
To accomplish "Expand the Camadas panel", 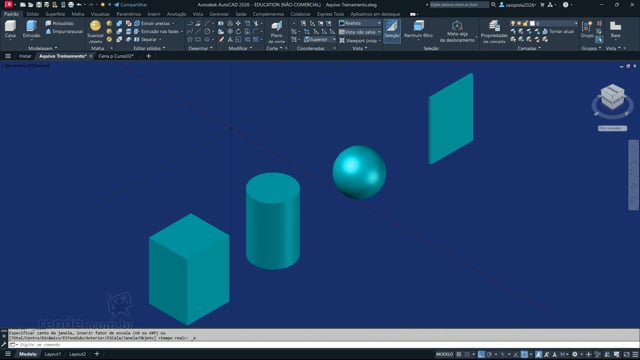I will point(529,48).
